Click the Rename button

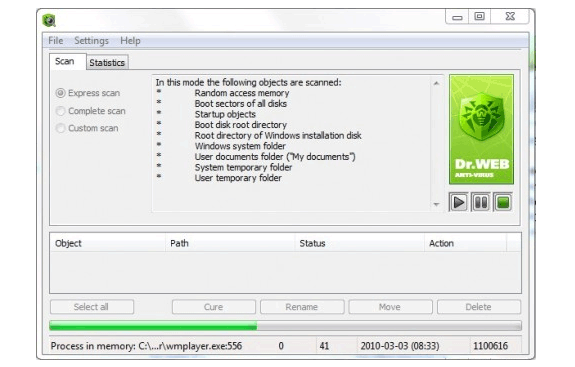302,307
